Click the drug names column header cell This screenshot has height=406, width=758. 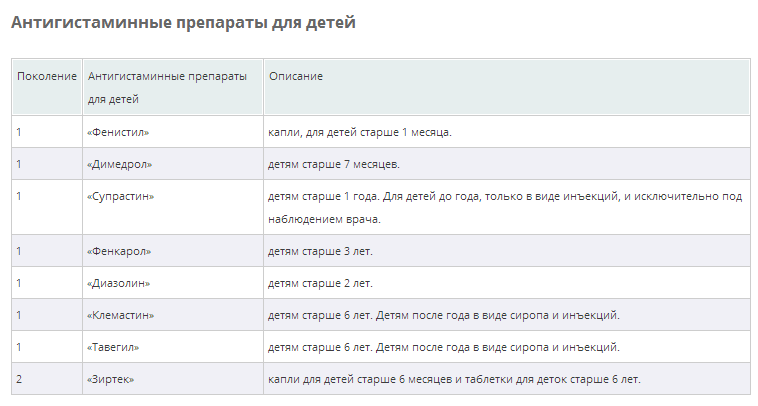coord(166,88)
